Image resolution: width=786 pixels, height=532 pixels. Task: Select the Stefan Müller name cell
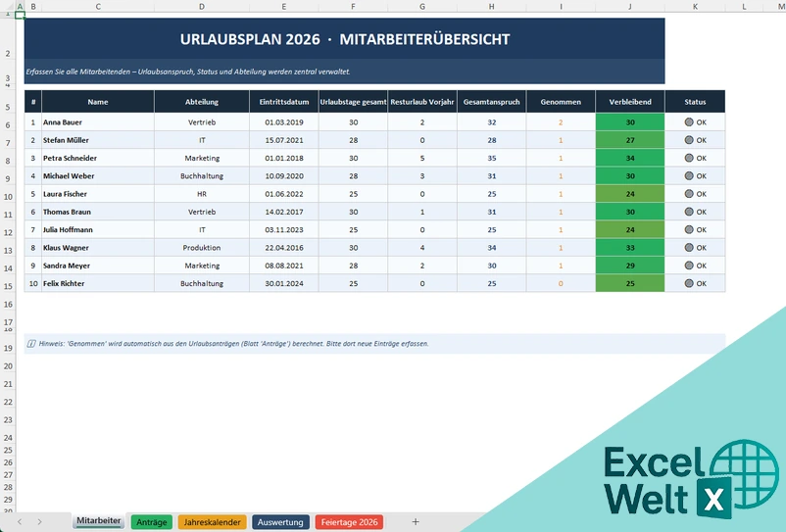(98, 140)
